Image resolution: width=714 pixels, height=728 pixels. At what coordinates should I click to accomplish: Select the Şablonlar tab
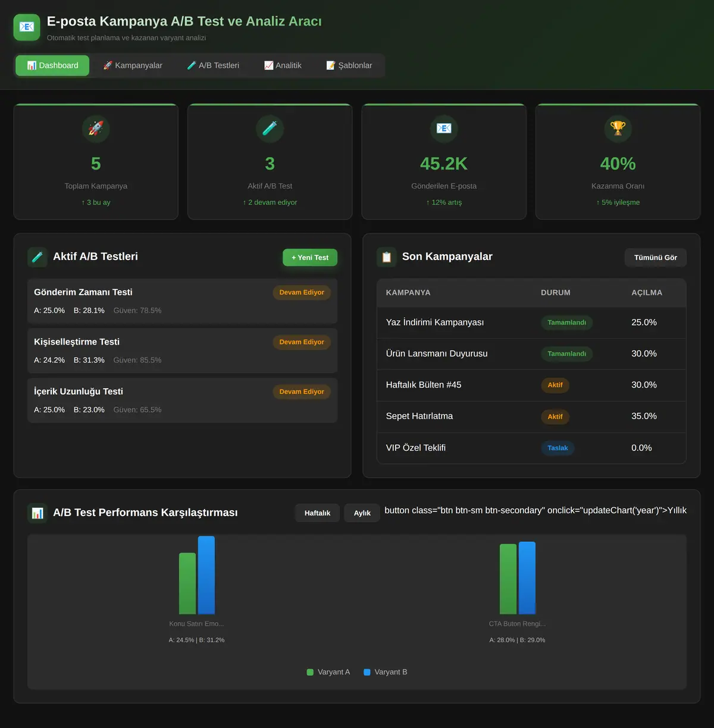click(349, 65)
